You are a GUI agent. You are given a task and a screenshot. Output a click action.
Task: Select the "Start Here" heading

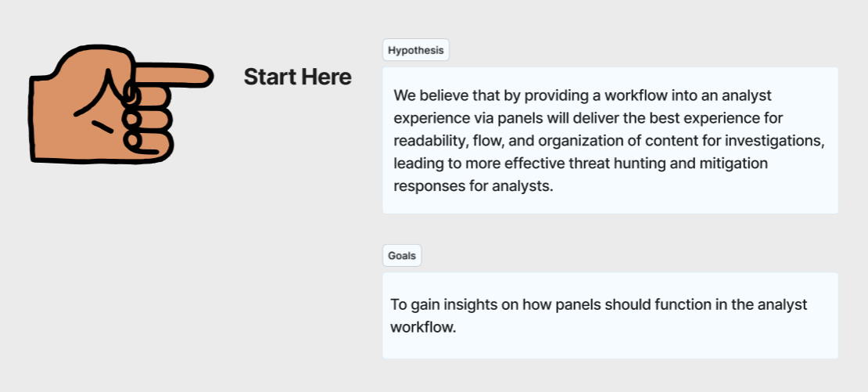[x=297, y=77]
